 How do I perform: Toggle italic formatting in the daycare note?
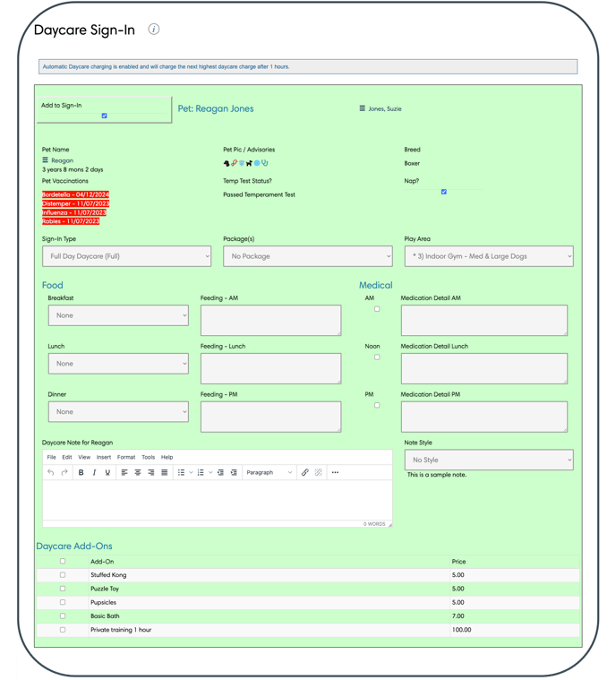(x=94, y=472)
